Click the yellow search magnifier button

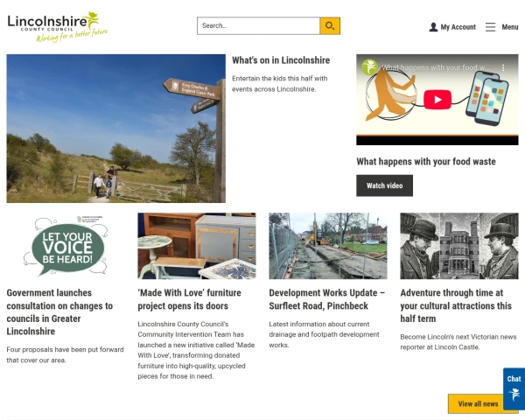point(330,25)
